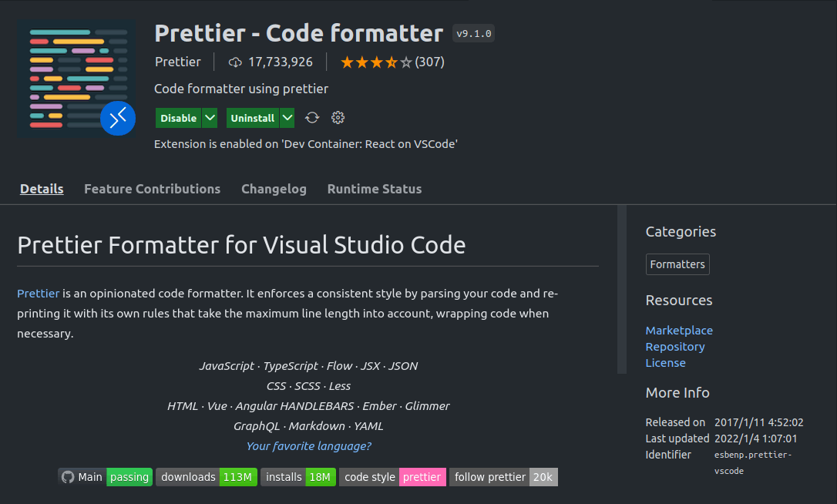
Task: Click the esbenp.prettier-vscode identifier text
Action: click(x=753, y=463)
